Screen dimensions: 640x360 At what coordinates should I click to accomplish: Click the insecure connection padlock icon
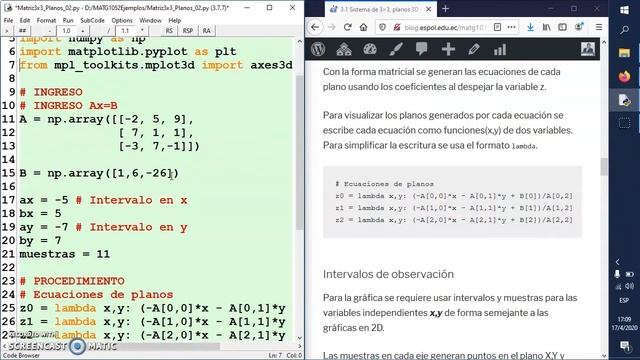pos(396,27)
